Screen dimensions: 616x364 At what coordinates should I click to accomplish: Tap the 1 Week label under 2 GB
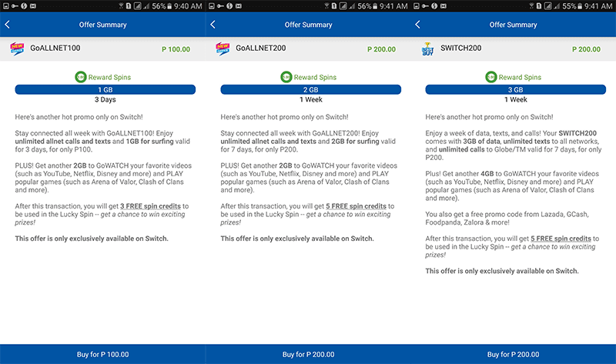311,100
